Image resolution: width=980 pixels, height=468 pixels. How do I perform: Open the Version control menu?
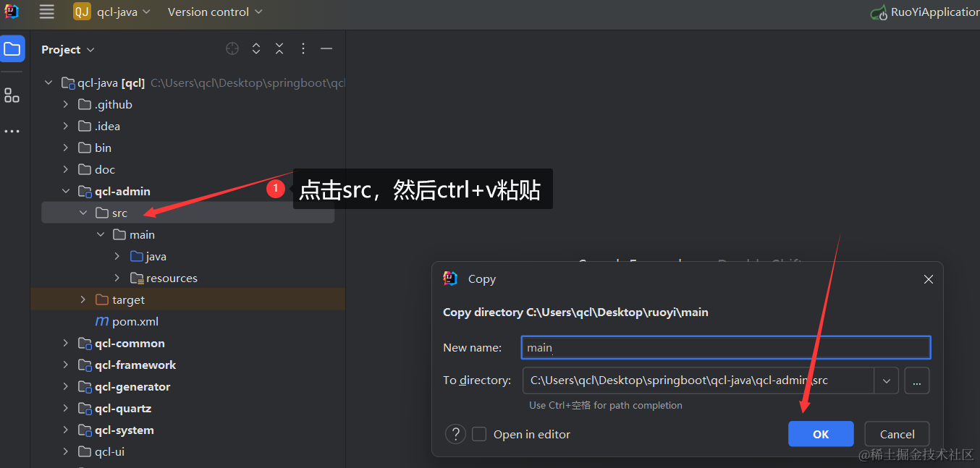(215, 12)
